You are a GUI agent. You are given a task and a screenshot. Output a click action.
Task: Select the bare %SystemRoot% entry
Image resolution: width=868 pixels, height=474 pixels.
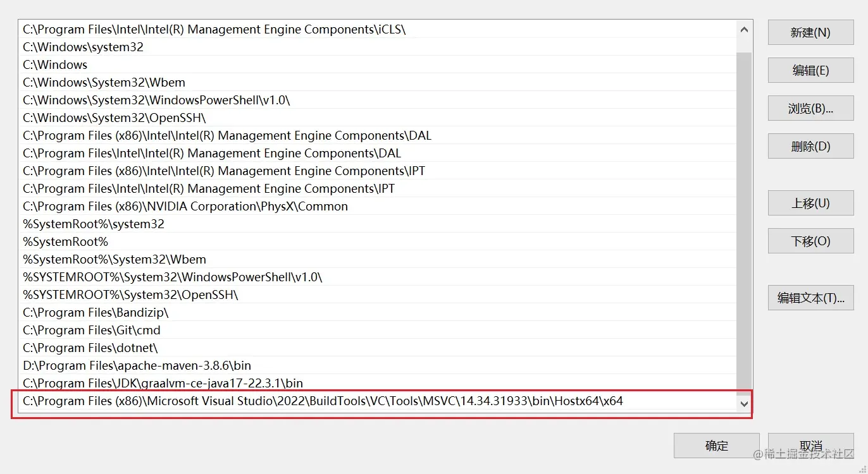click(378, 241)
